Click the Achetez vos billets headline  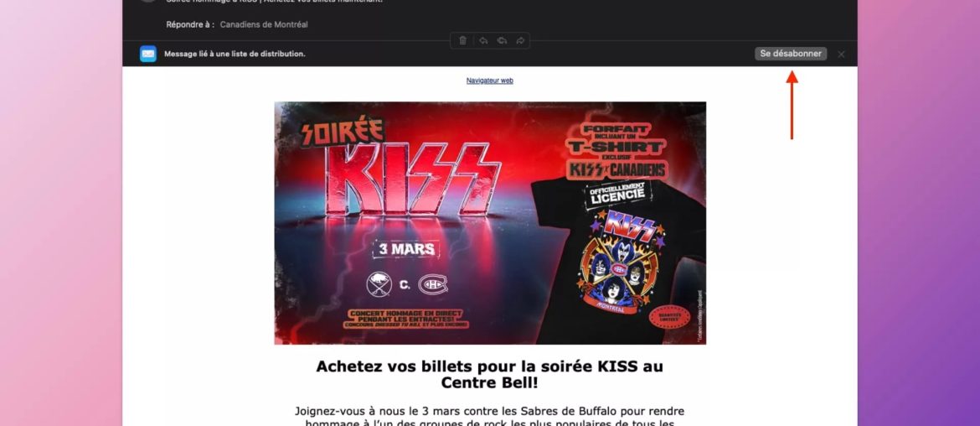(489, 374)
